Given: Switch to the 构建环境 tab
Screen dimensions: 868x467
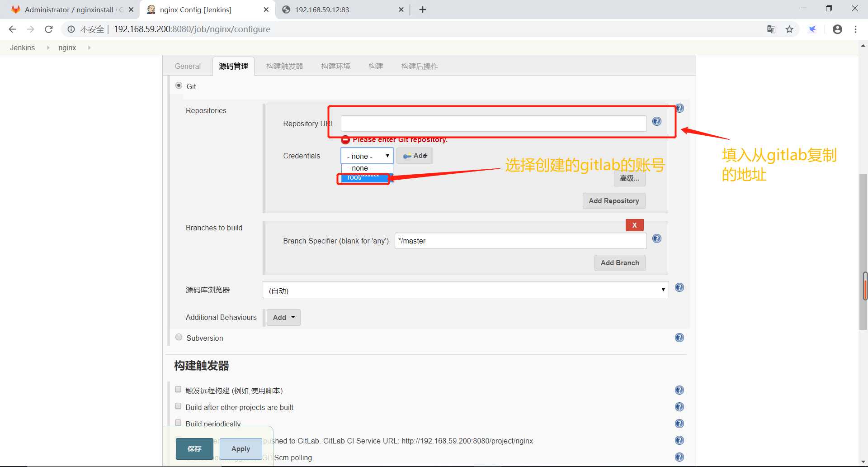Looking at the screenshot, I should 335,66.
